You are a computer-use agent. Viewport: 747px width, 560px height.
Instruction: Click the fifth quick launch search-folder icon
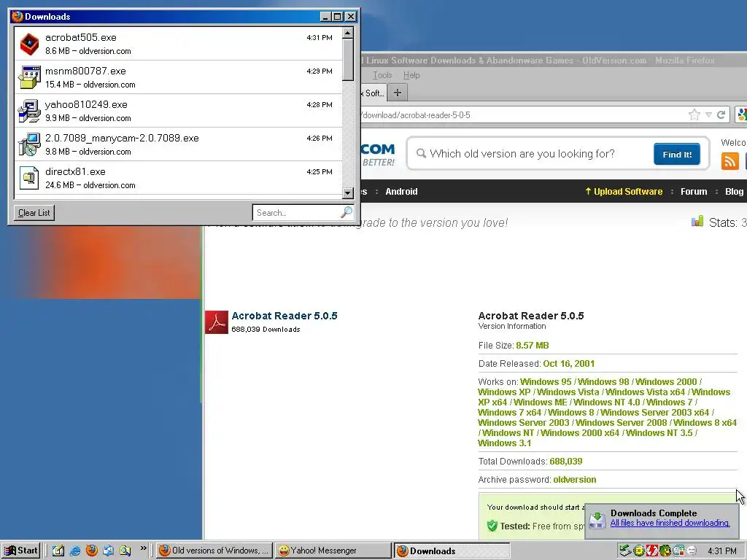coord(125,551)
